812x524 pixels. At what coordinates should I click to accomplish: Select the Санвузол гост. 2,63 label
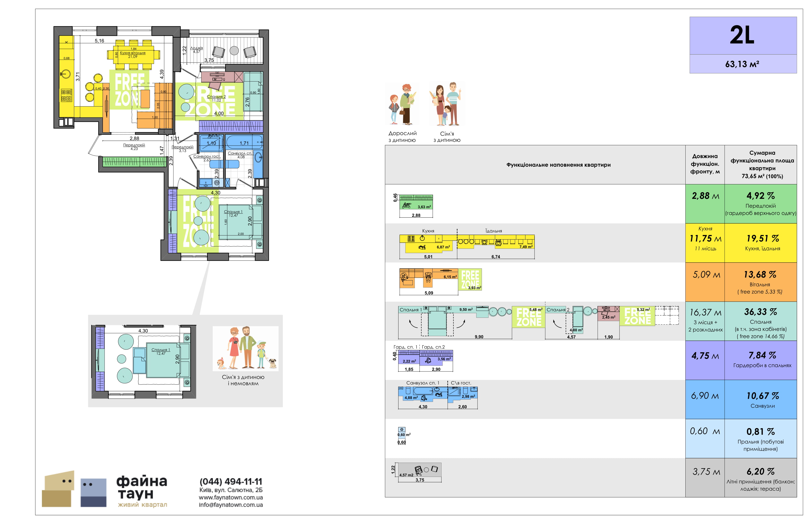click(207, 158)
